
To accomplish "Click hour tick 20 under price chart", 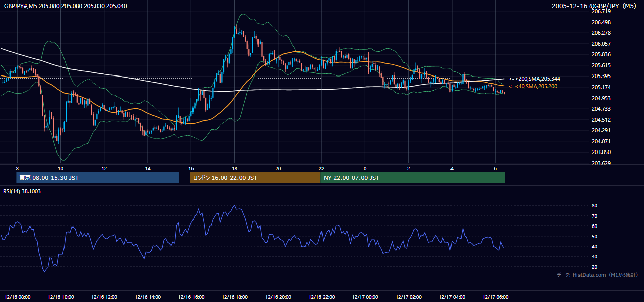I will [278, 168].
